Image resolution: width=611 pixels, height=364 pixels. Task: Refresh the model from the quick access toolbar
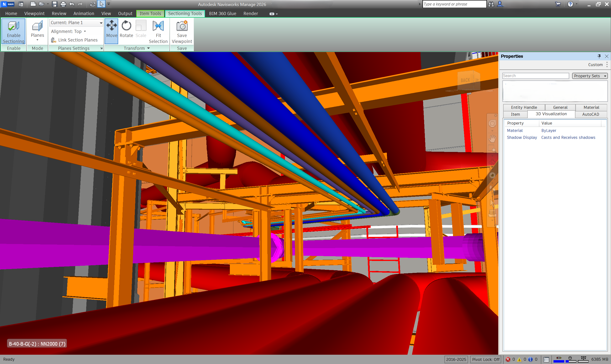(93, 4)
